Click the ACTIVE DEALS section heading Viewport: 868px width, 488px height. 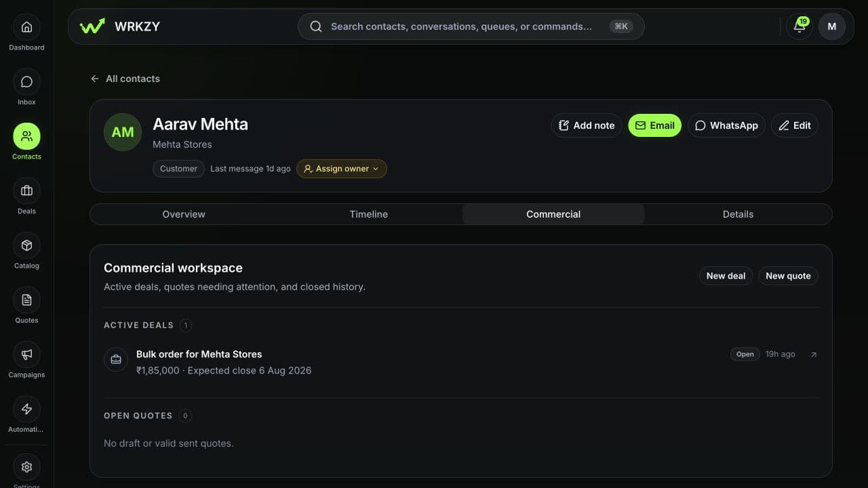[x=139, y=325]
